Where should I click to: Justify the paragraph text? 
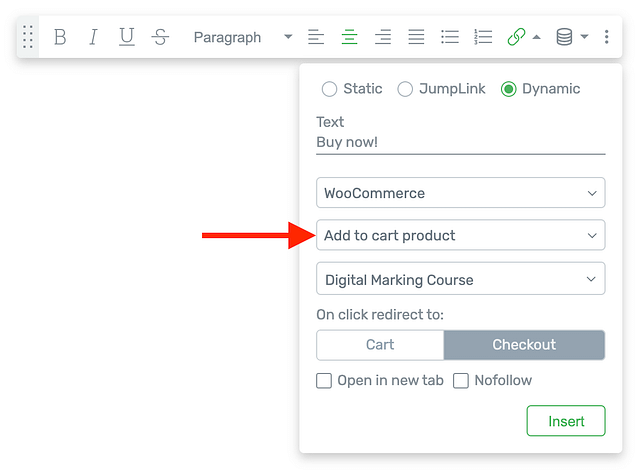tap(416, 37)
